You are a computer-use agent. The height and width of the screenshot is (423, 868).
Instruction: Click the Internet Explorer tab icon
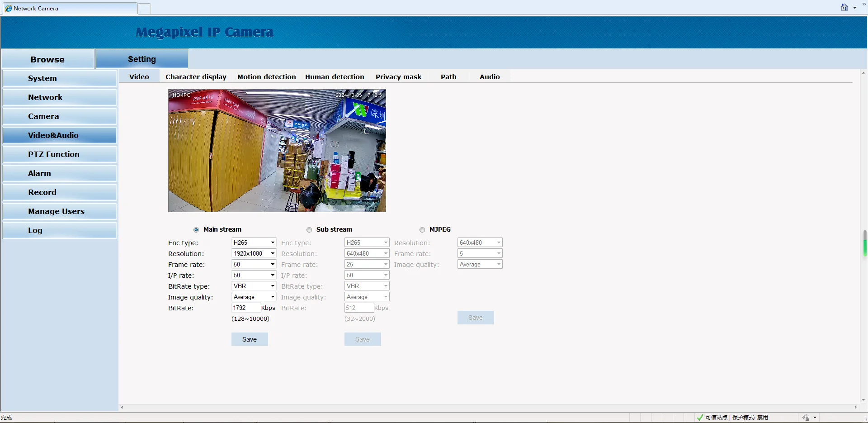click(x=9, y=8)
